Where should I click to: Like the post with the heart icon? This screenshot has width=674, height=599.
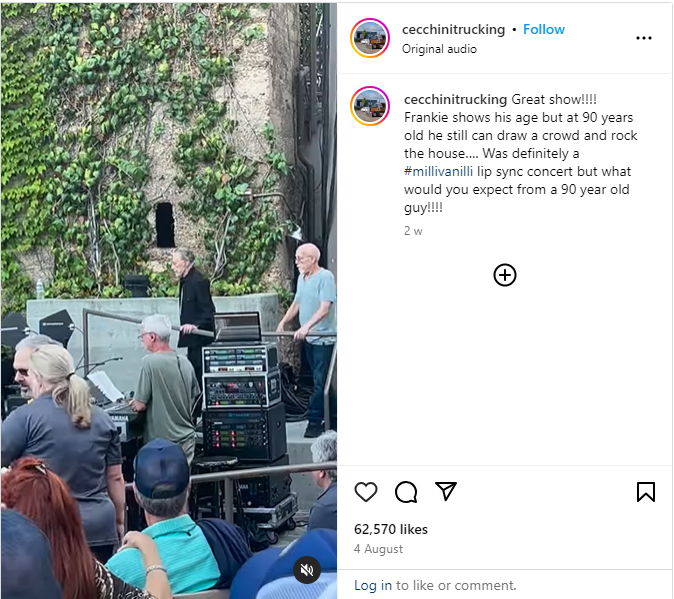(366, 492)
